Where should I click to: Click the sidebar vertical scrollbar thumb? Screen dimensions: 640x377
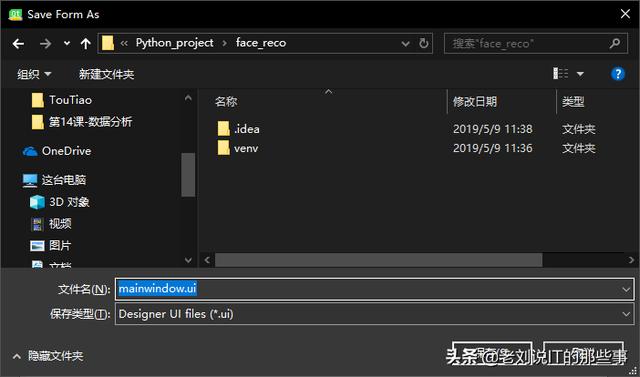[x=188, y=175]
